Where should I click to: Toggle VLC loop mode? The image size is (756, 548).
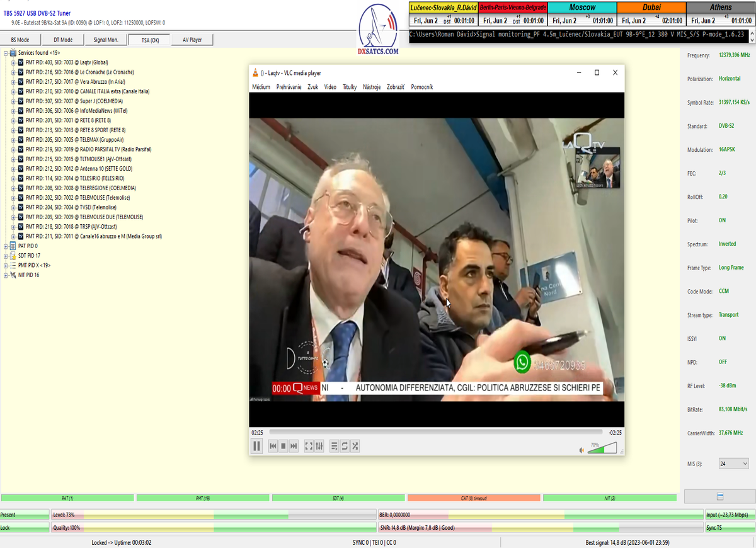(345, 446)
